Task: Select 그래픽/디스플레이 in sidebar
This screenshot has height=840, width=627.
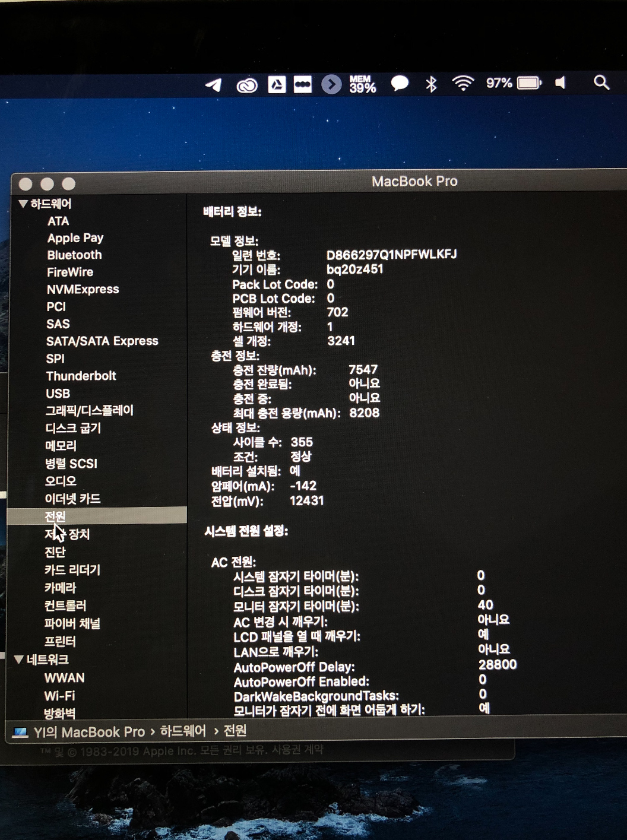Action: [89, 411]
